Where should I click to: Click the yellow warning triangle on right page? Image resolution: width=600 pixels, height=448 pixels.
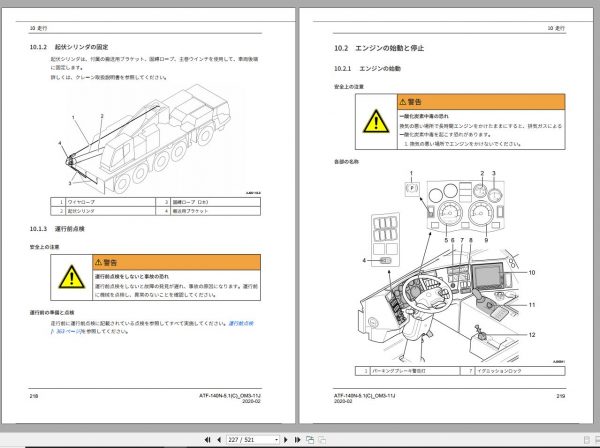(376, 122)
